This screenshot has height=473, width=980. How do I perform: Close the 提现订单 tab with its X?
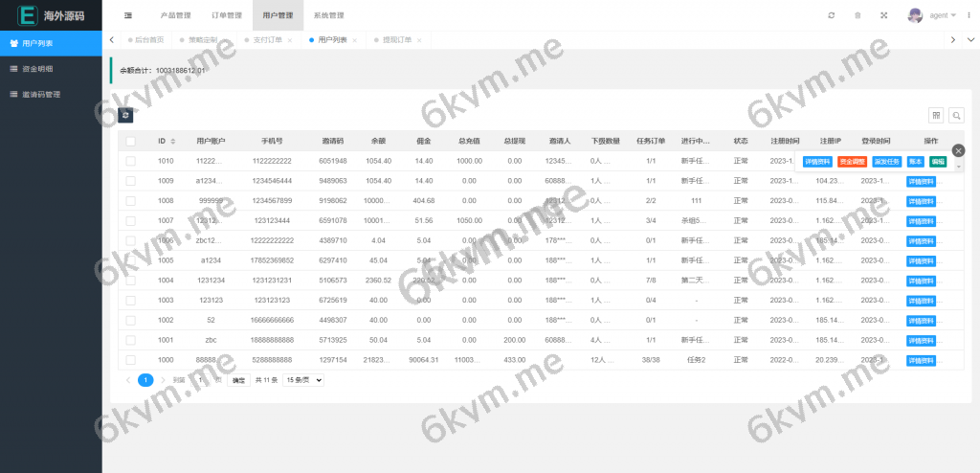pyautogui.click(x=419, y=40)
